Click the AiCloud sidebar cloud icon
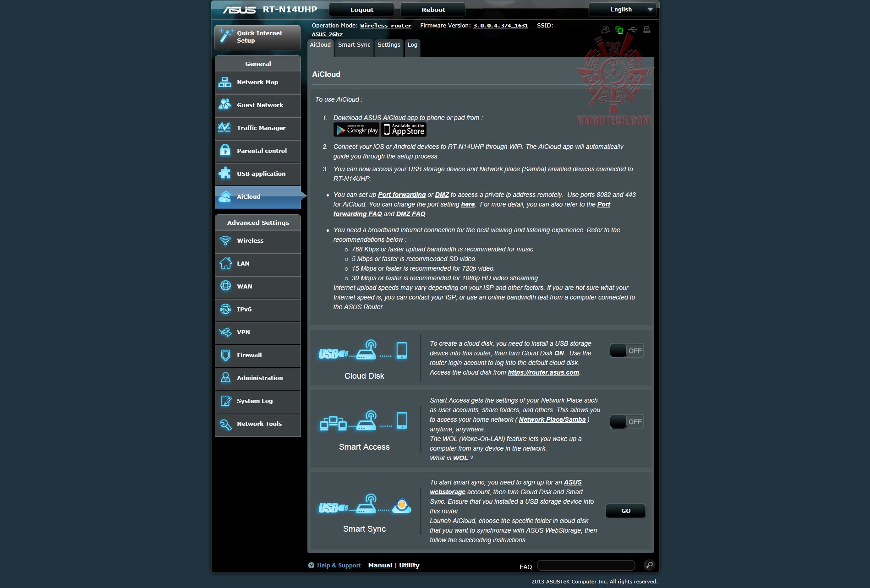 (225, 196)
